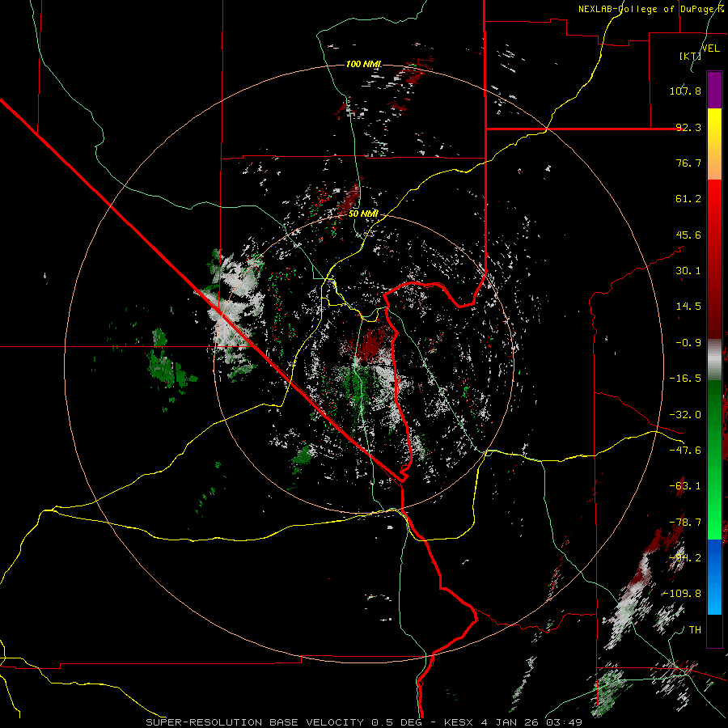Select the 45.6 velocity scale value
728x728 pixels.
coord(688,235)
